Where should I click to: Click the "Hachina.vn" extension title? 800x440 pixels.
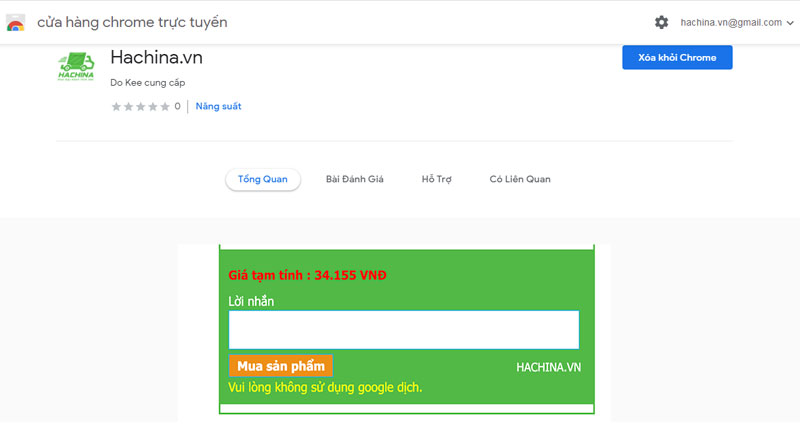click(156, 58)
